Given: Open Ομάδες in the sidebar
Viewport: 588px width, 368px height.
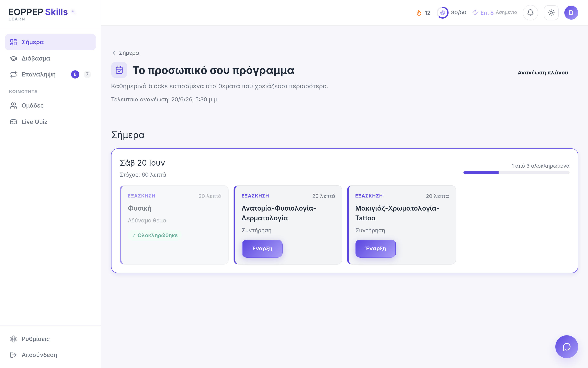Looking at the screenshot, I should point(50,105).
